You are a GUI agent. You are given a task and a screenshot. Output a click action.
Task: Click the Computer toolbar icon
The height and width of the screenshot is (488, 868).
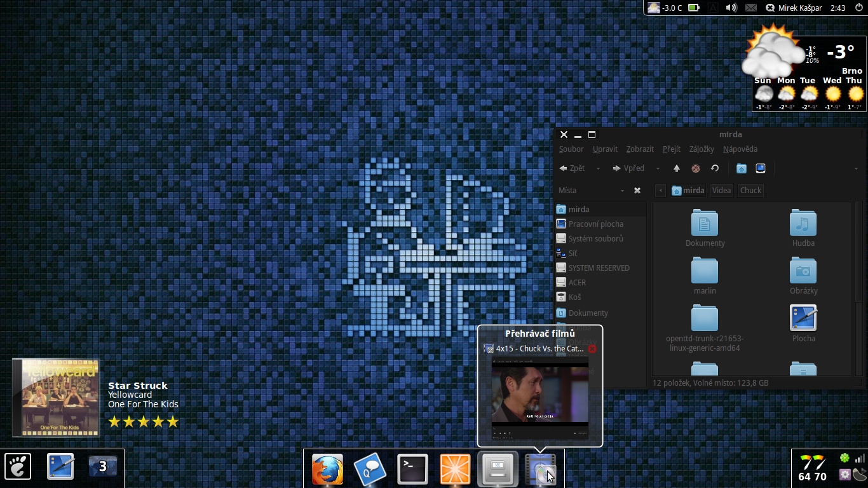760,168
